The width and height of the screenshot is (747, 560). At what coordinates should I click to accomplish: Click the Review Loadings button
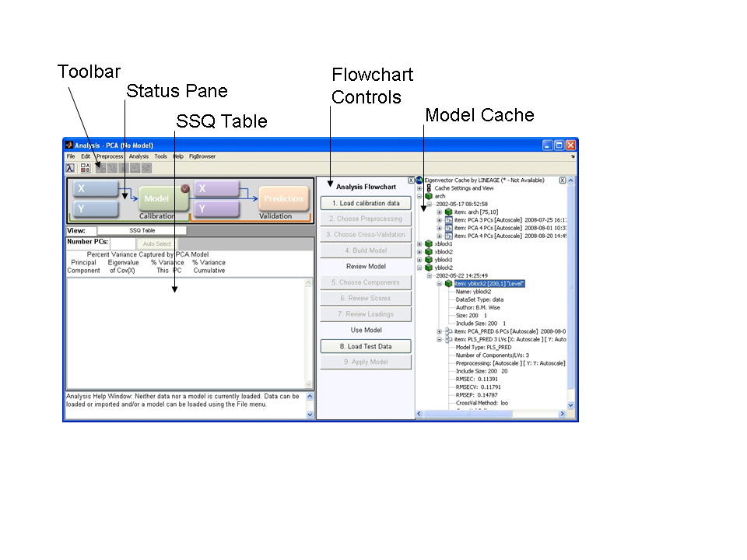click(366, 314)
